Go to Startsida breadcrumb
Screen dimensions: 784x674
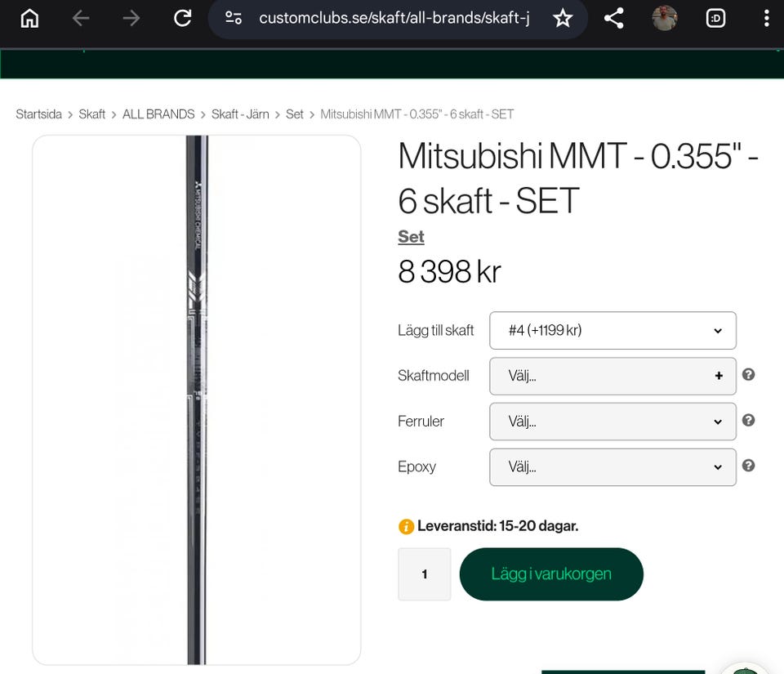point(38,114)
